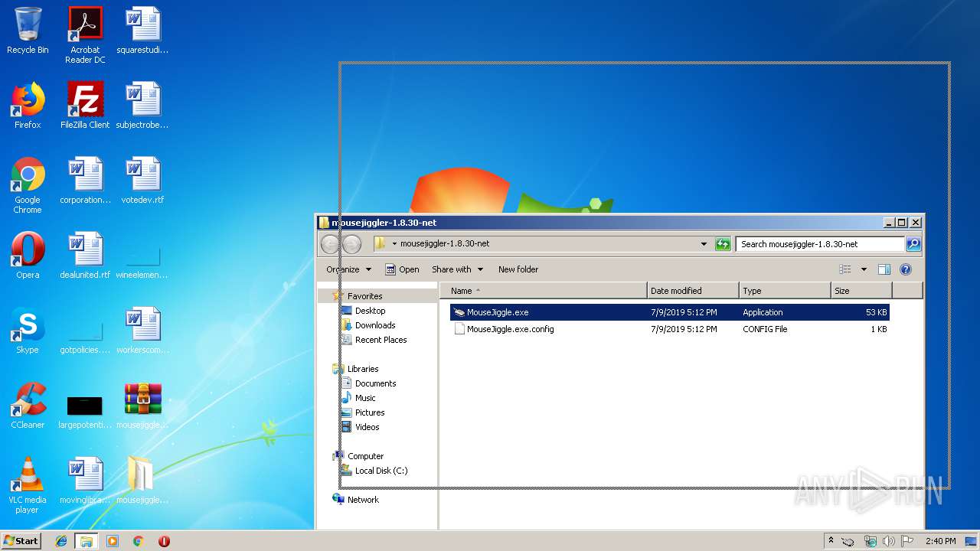This screenshot has height=551, width=980.
Task: Sort files by the Name column
Action: coord(544,291)
